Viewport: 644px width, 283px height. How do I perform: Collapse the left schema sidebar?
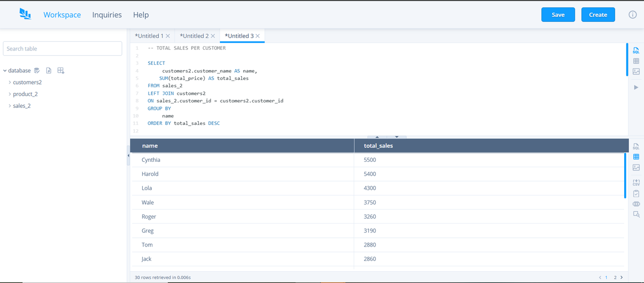(x=128, y=155)
